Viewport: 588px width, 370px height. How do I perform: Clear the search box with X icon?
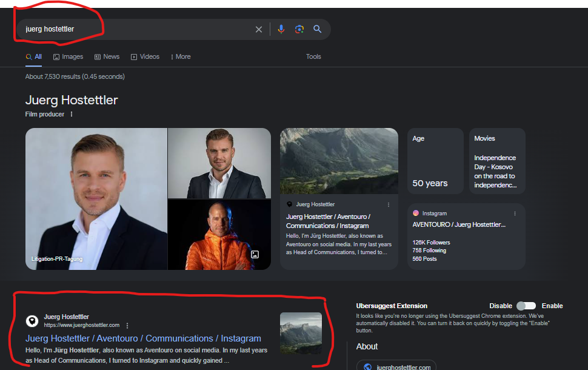259,29
